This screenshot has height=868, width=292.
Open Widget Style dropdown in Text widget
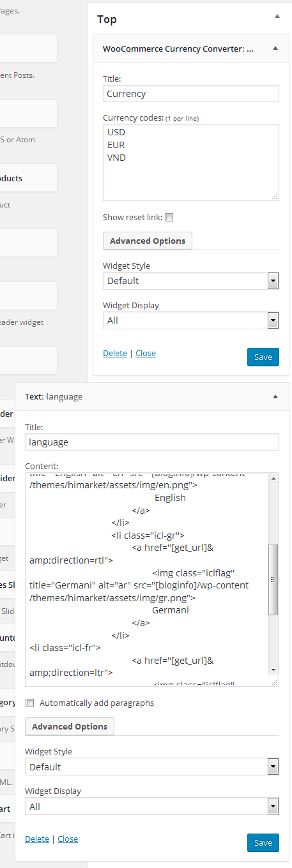152,767
